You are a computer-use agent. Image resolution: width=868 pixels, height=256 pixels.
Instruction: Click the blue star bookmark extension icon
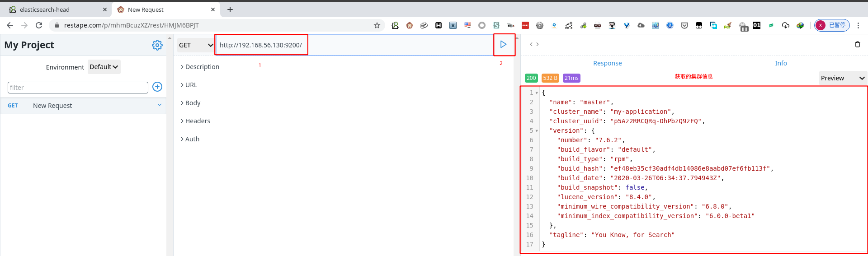453,25
